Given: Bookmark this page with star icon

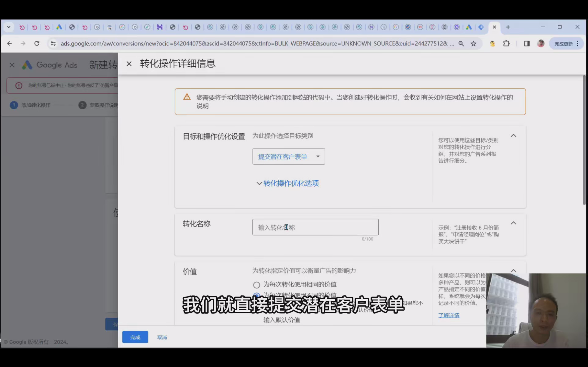Looking at the screenshot, I should (x=473, y=44).
